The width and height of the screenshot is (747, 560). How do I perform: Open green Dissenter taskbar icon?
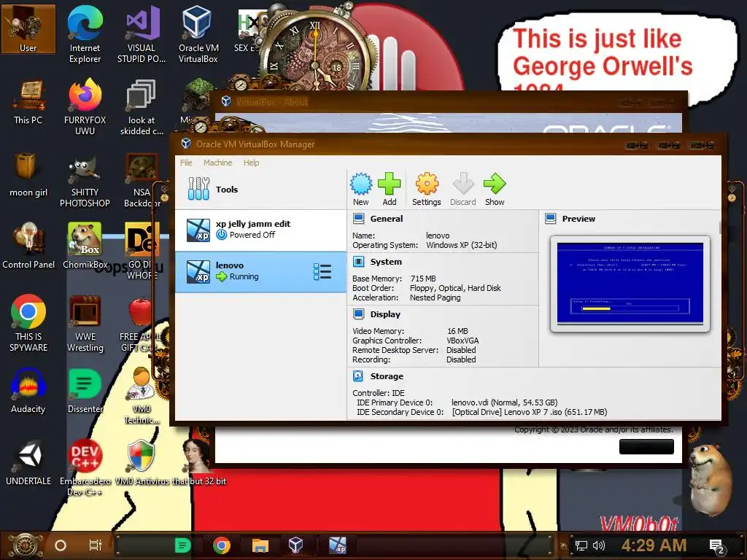click(182, 545)
